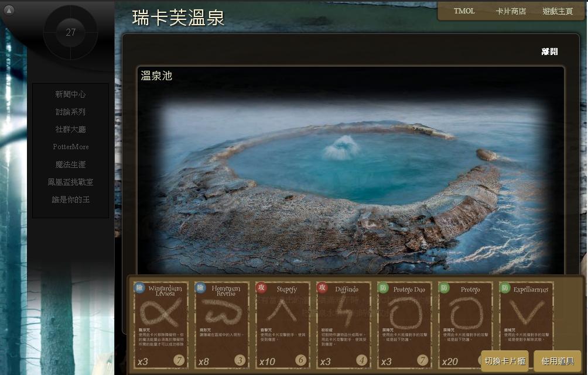Screen dimensions: 588x375
Task: Select the Homenum Revelio spell card
Action: pyautogui.click(x=222, y=325)
